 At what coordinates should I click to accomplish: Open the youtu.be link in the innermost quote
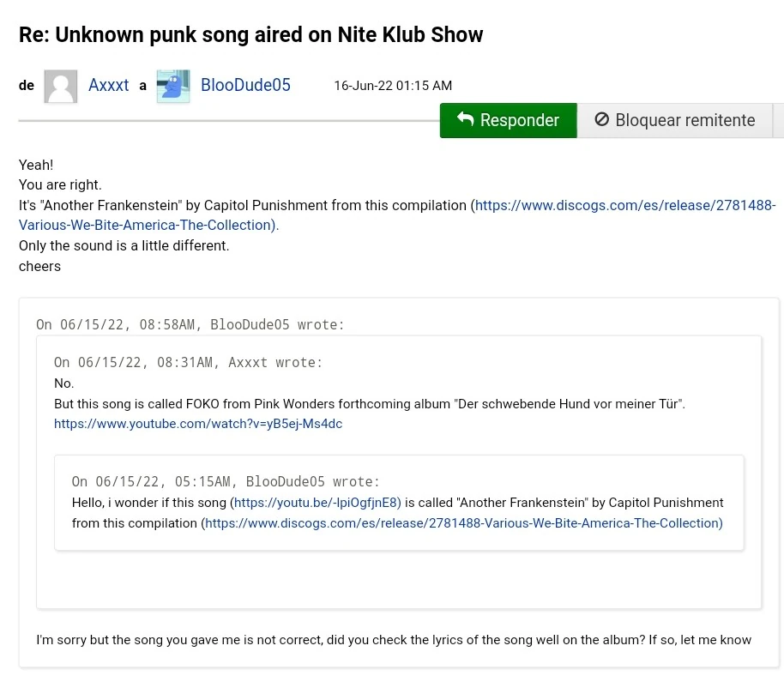(x=317, y=503)
